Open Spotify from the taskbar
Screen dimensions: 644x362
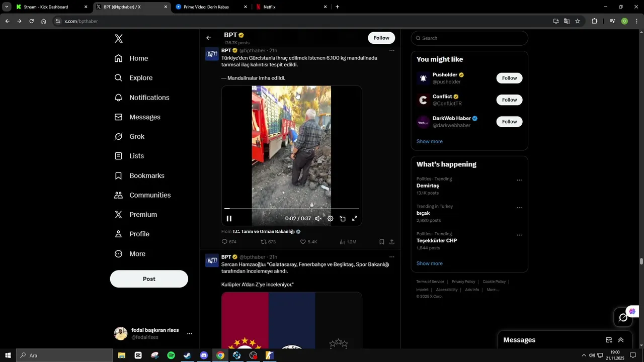click(x=171, y=355)
